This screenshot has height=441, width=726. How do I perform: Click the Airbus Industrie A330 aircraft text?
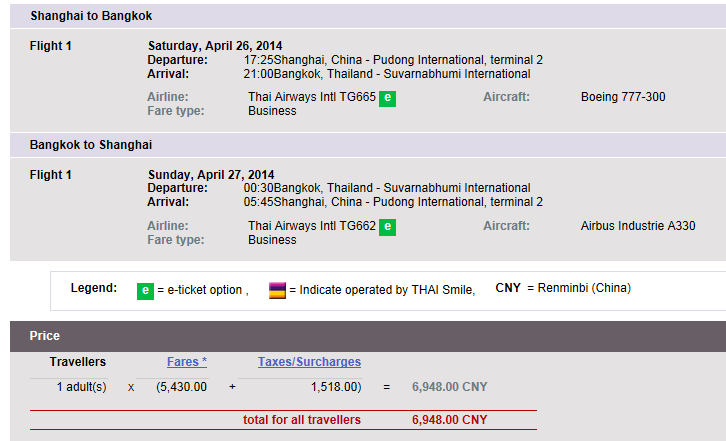(x=637, y=226)
